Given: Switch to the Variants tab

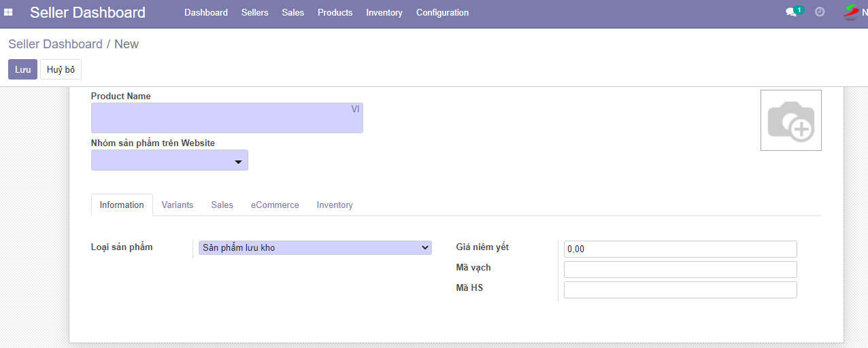Looking at the screenshot, I should tap(178, 205).
